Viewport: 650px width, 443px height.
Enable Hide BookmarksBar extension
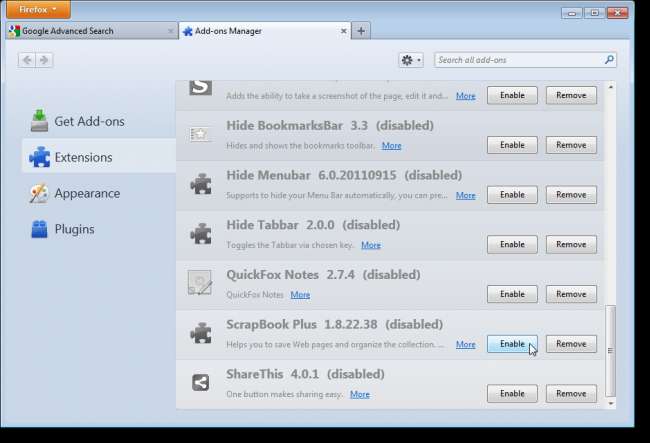(x=512, y=145)
